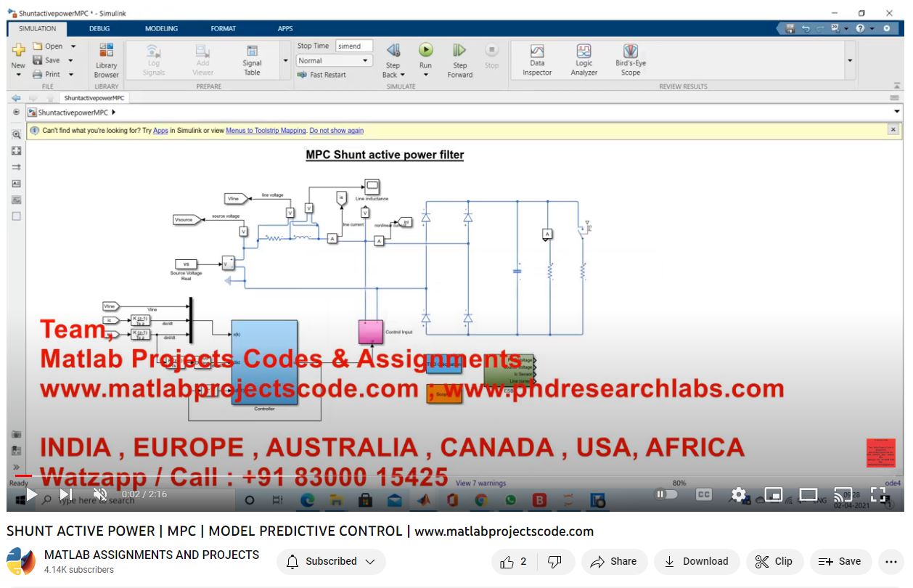The height and width of the screenshot is (588, 913).
Task: Click the Stop Time input field
Action: coord(353,46)
